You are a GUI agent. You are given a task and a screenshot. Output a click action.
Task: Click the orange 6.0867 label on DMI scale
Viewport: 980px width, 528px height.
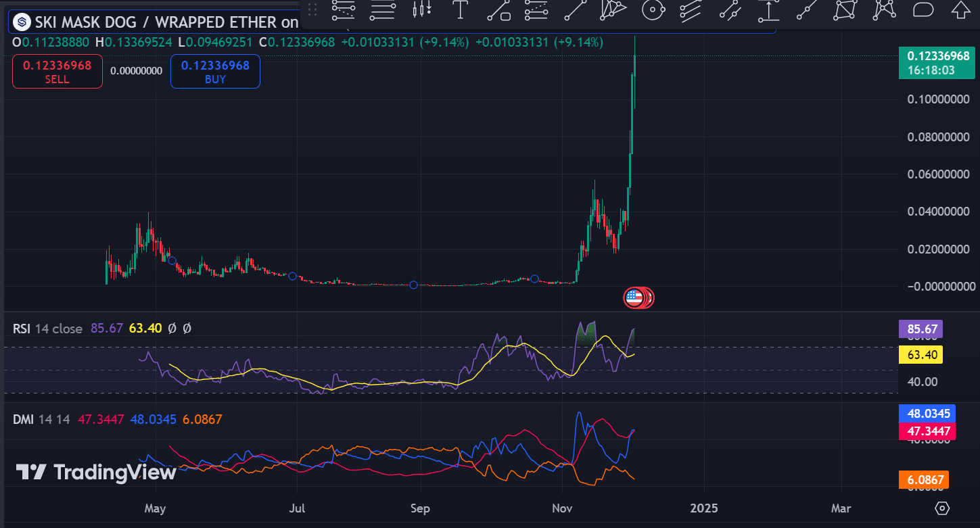pos(924,480)
